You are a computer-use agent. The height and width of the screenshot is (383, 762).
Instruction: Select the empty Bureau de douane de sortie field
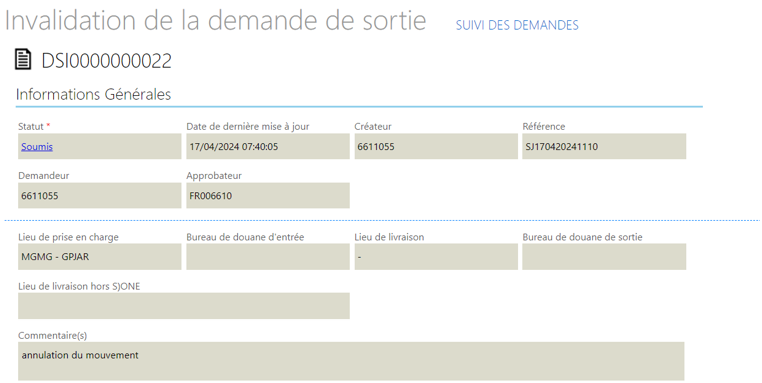pos(604,257)
